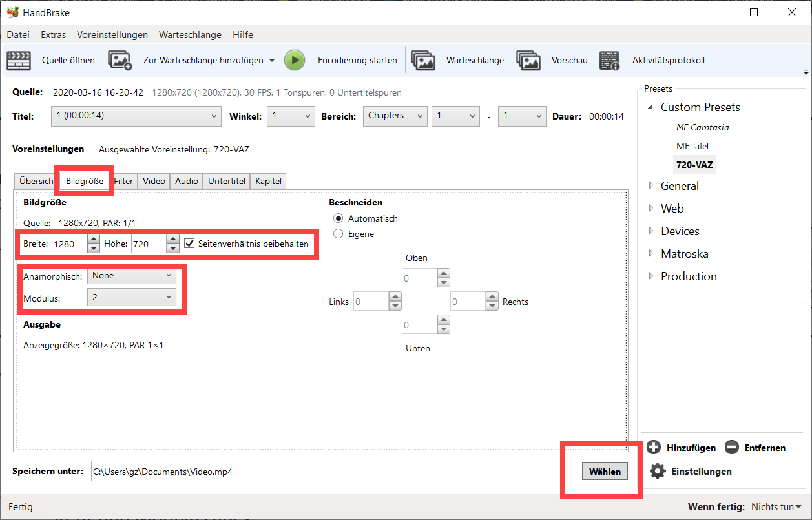This screenshot has width=812, height=520.
Task: Click the Hinzufügen plus icon
Action: [654, 447]
